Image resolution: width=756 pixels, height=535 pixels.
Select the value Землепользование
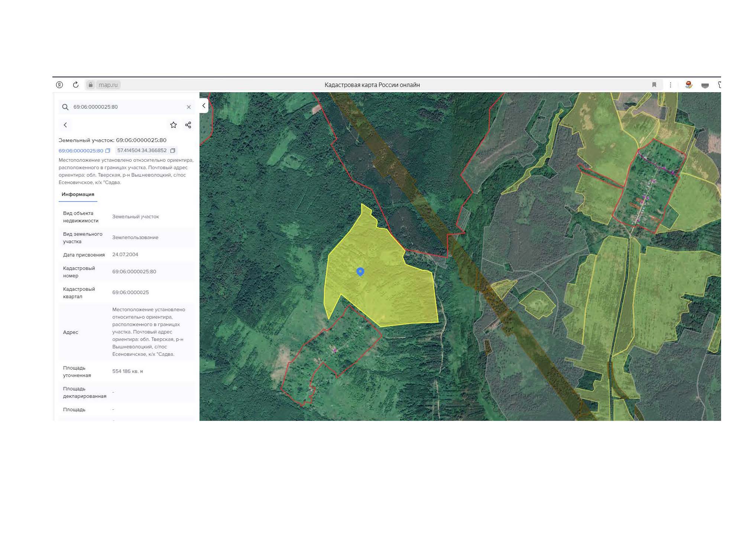[135, 238]
